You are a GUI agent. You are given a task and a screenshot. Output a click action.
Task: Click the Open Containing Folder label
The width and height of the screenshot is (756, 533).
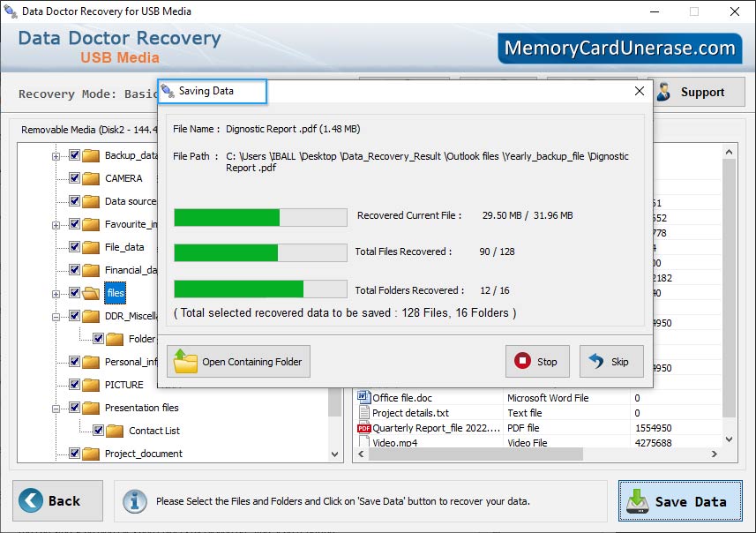(251, 362)
